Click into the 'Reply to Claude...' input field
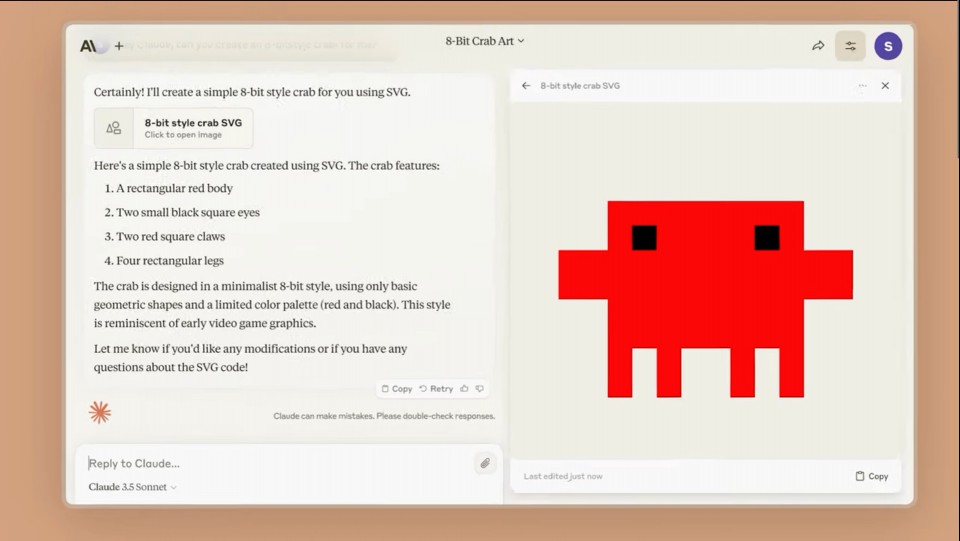 point(270,463)
